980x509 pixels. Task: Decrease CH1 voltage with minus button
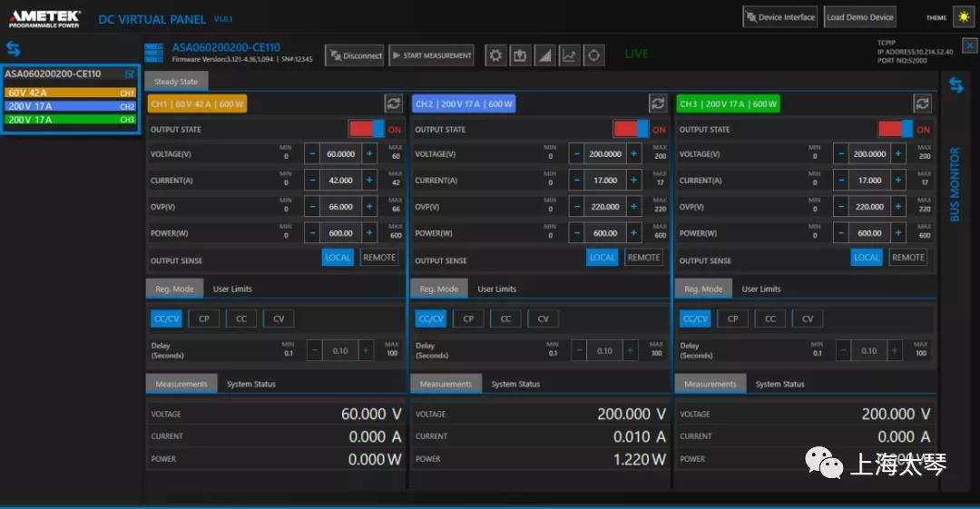click(x=312, y=154)
